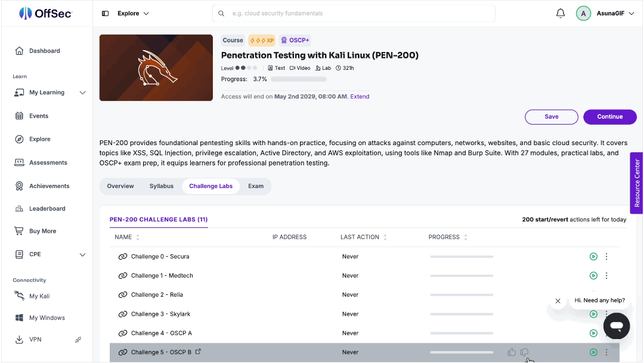Switch to the Syllabus tab
This screenshot has height=363, width=644.
[162, 186]
